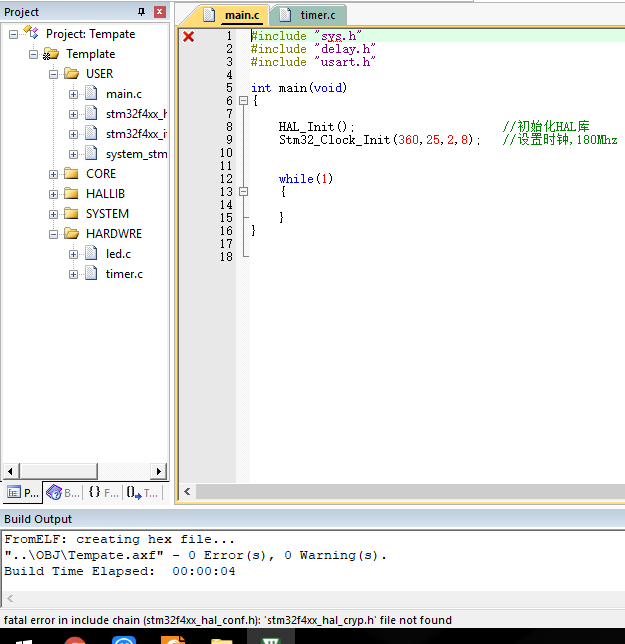Expand the system_stm file node
Screen dimensions: 625x644
point(74,154)
